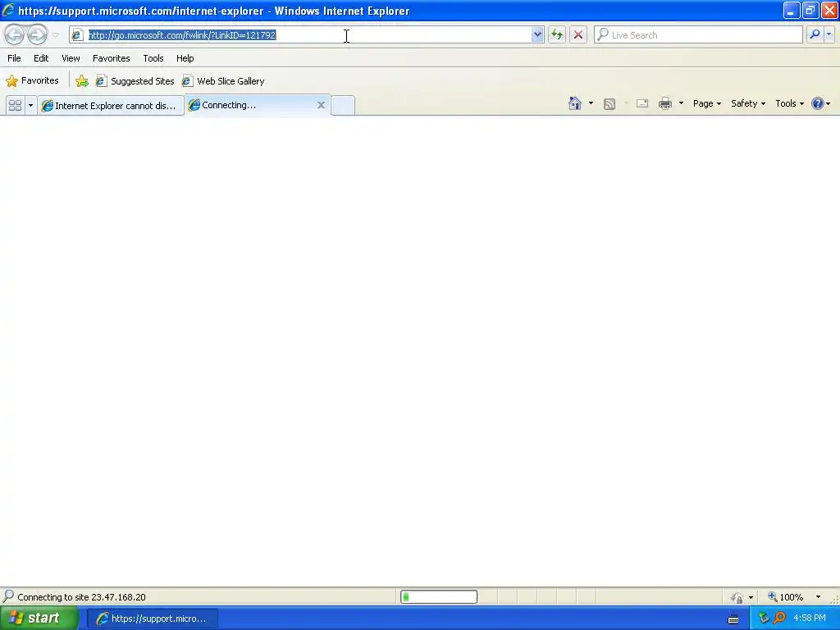840x630 pixels.
Task: Open the Suggested Sites link
Action: [x=135, y=81]
